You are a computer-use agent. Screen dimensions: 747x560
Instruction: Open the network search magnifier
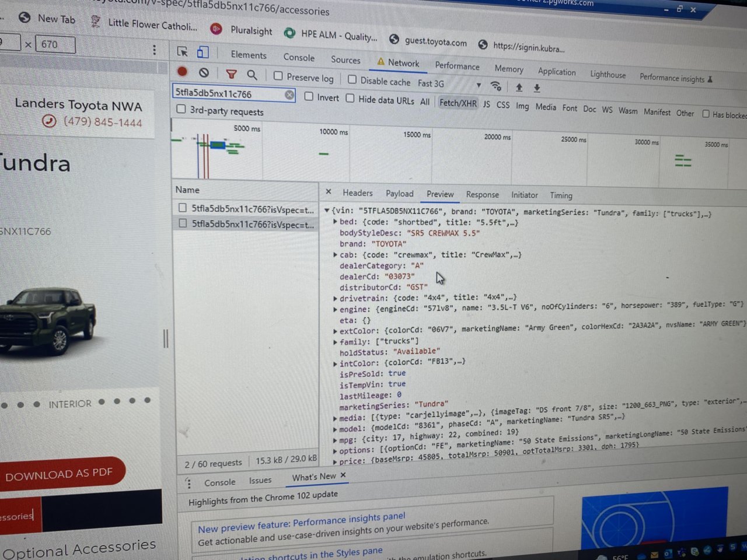tap(252, 75)
